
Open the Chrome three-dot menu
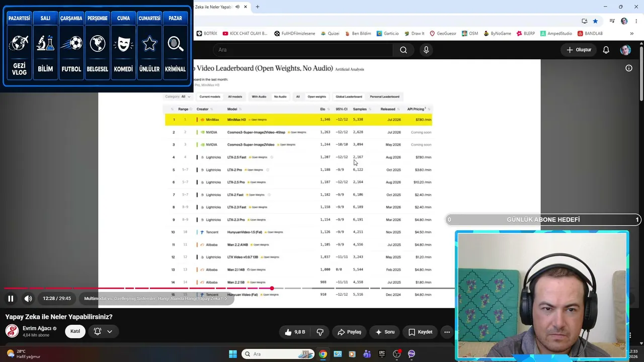pyautogui.click(x=635, y=21)
